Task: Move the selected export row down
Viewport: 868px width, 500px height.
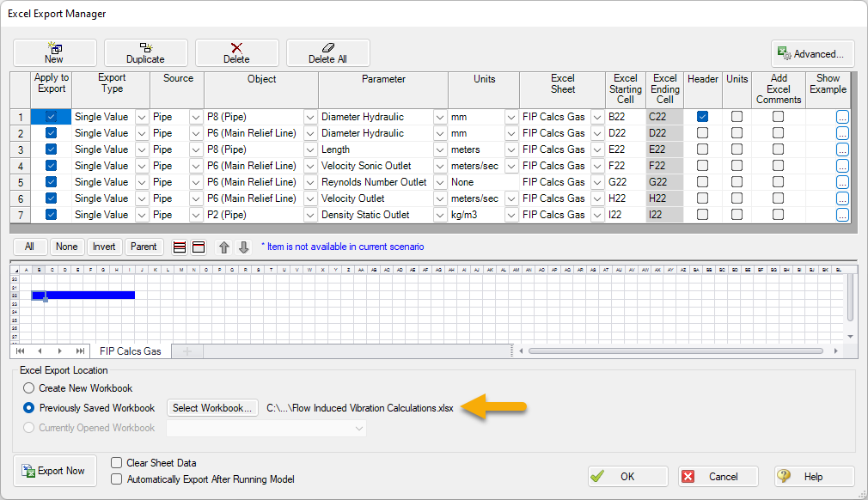Action: (x=242, y=247)
